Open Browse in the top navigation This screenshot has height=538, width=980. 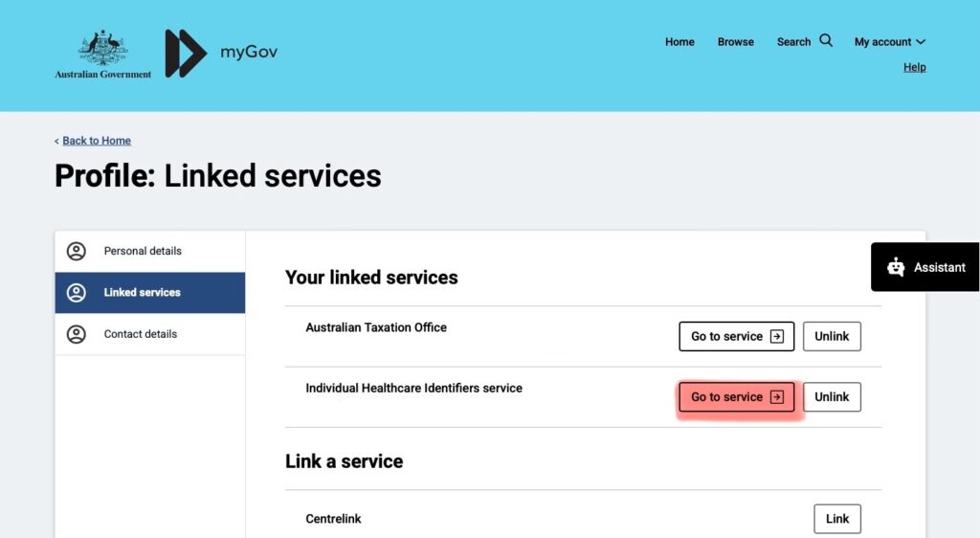736,42
